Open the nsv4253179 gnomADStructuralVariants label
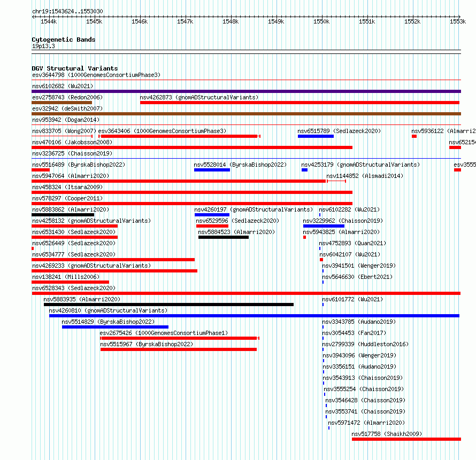This screenshot has width=476, height=460. coord(360,165)
